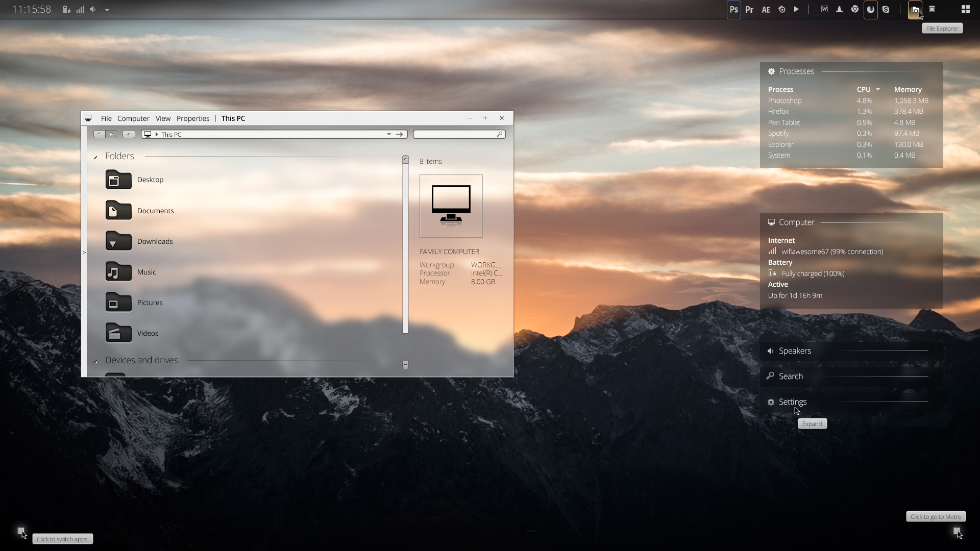Toggle the Folders section collapse arrow
This screenshot has height=551, width=980.
coord(95,157)
